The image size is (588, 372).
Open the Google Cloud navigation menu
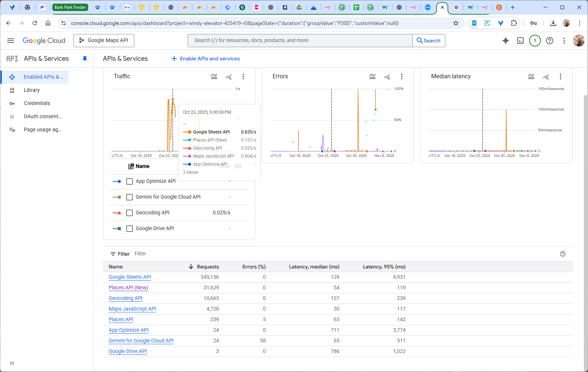pos(11,41)
